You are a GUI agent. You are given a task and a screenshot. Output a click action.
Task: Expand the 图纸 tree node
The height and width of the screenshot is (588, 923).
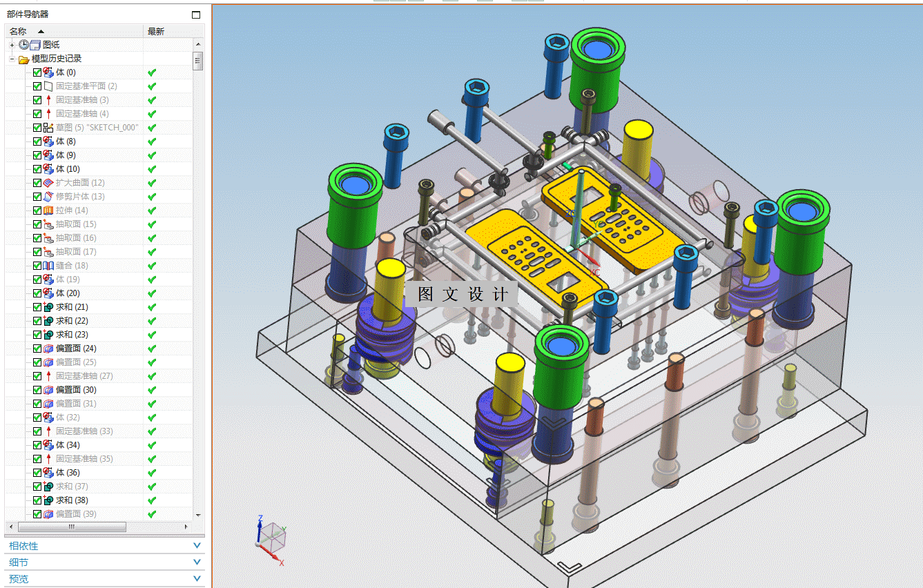point(12,45)
